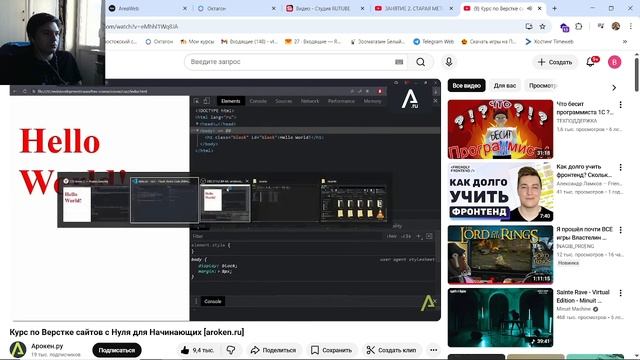Click the Подписаться button
This screenshot has height=360, width=640.
click(117, 350)
